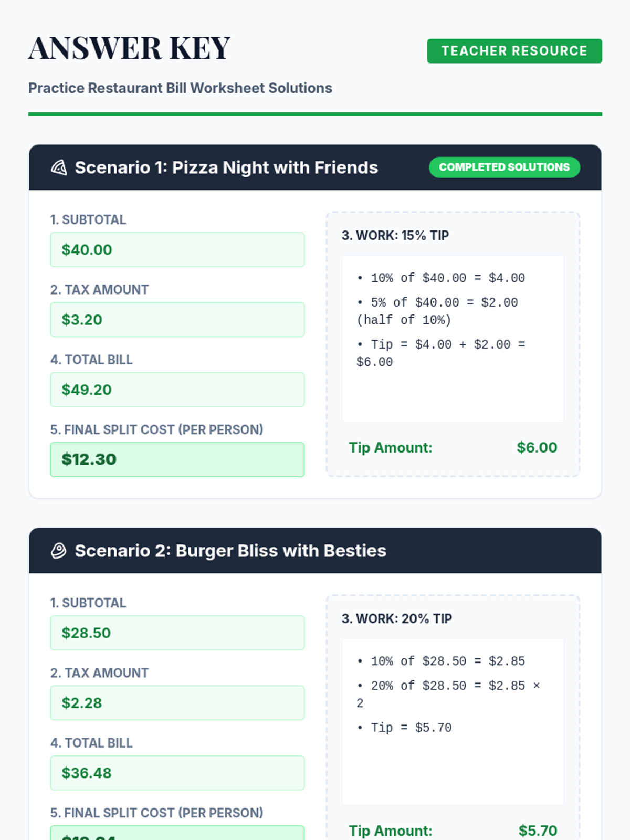Viewport: 630px width, 840px height.
Task: Click Scenario 2 subtotal field $28.50
Action: (x=177, y=633)
